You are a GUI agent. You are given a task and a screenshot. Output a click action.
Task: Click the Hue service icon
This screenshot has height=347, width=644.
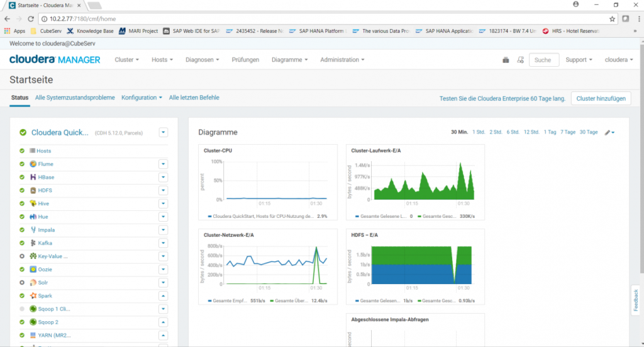33,217
